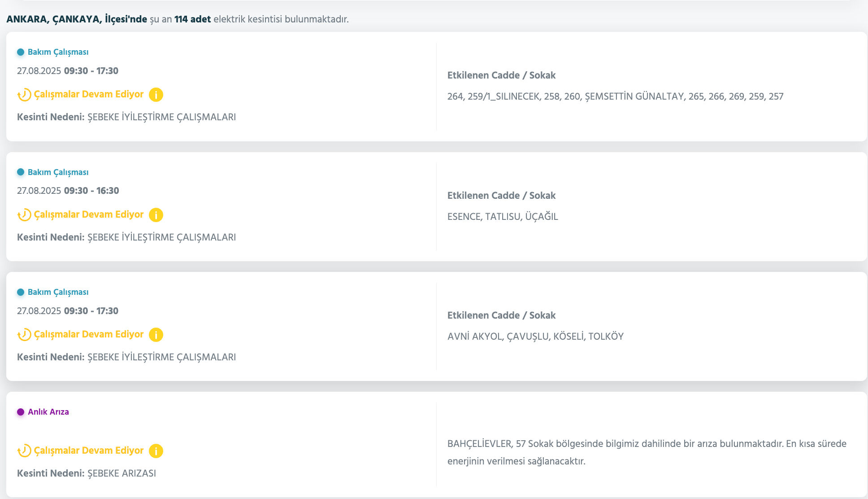Image resolution: width=868 pixels, height=499 pixels.
Task: Click the Kesinti Nedeni: ŞEBEKE ARIZASI text
Action: 87,473
